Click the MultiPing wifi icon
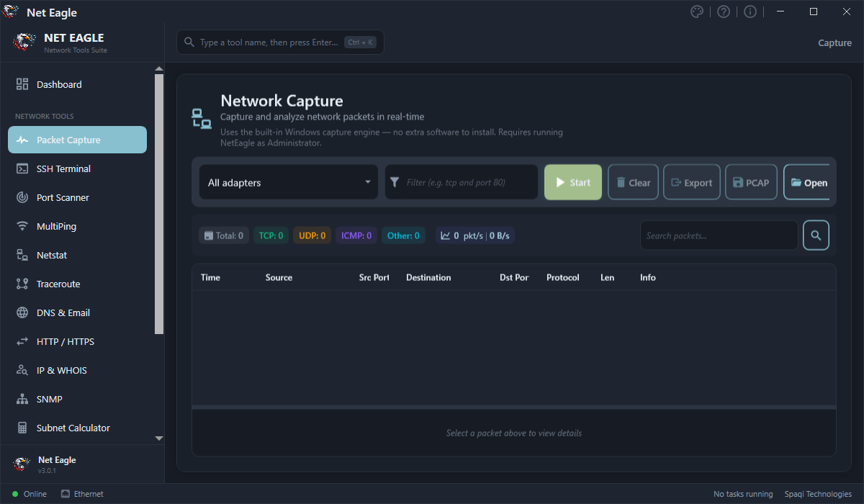 click(22, 226)
